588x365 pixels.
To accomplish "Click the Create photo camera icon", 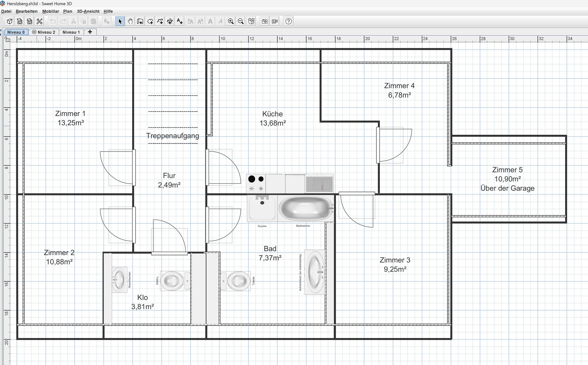I will (x=265, y=21).
